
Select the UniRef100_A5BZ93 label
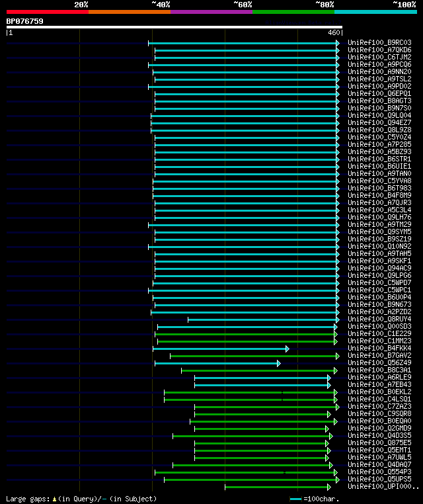(x=379, y=151)
